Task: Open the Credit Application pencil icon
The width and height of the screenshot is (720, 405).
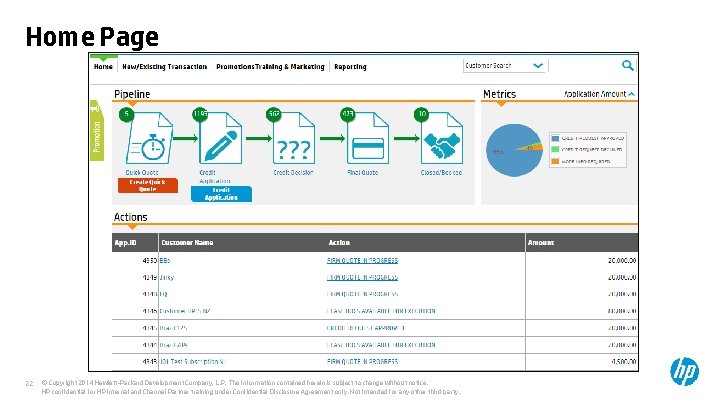Action: click(220, 139)
